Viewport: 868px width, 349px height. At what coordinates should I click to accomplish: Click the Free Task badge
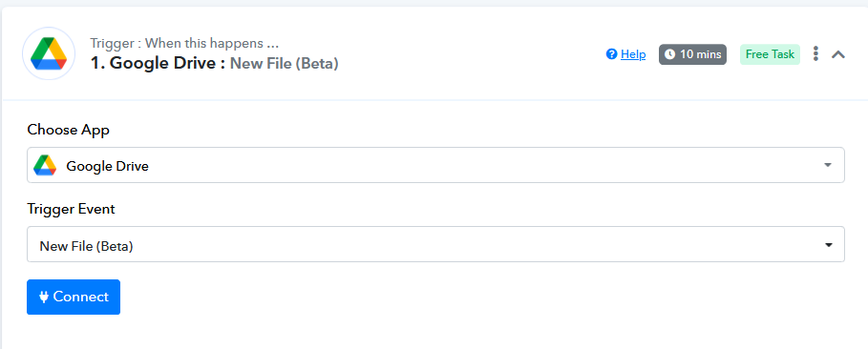pos(770,54)
